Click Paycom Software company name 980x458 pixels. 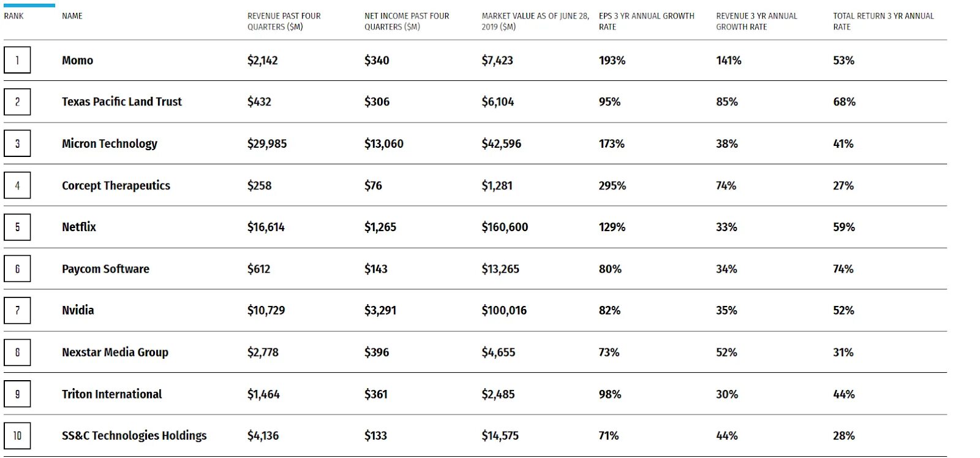click(105, 269)
